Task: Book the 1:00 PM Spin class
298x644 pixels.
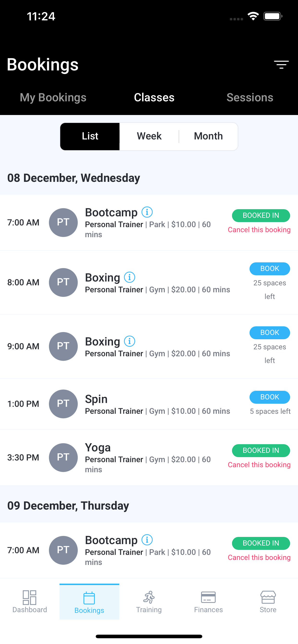Action: point(270,397)
